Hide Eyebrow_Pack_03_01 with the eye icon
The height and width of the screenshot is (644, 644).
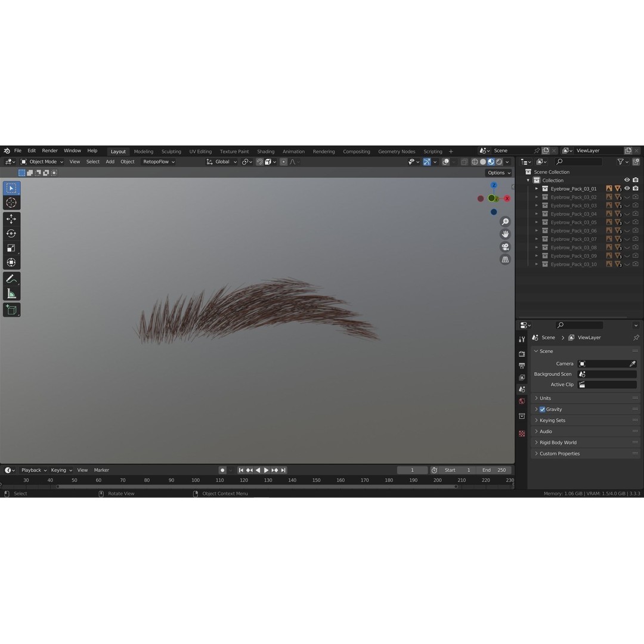point(627,188)
